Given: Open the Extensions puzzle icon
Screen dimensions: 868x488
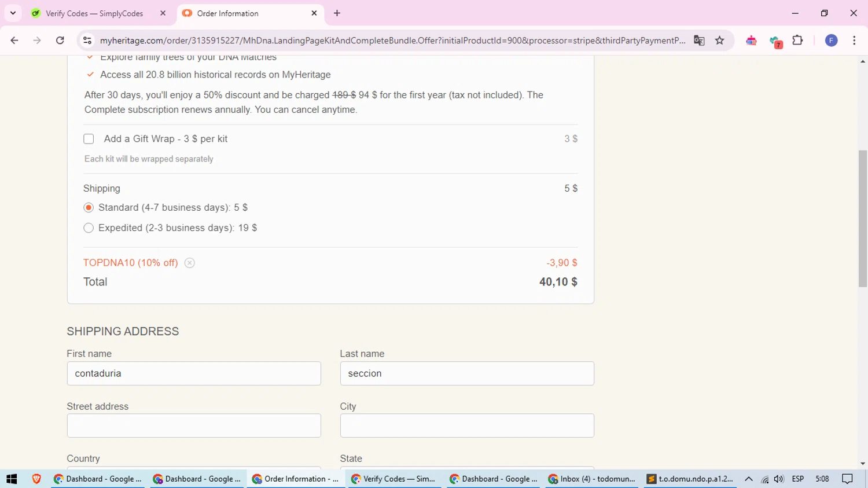Looking at the screenshot, I should 797,41.
